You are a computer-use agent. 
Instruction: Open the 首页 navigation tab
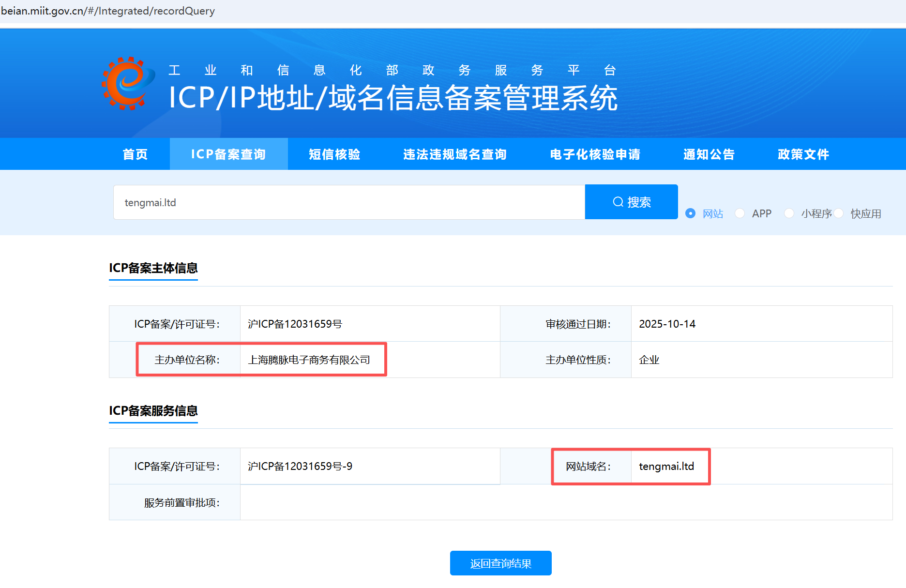(x=135, y=154)
